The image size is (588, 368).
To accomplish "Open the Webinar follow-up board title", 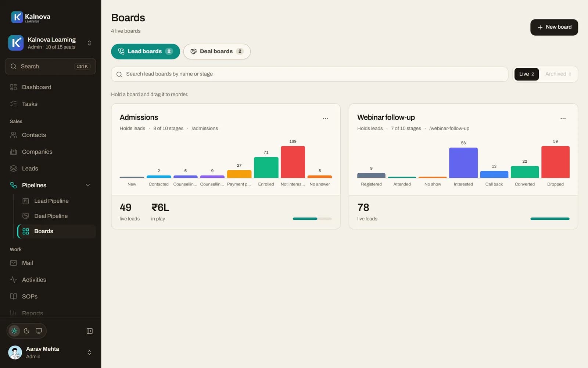I will [x=386, y=117].
